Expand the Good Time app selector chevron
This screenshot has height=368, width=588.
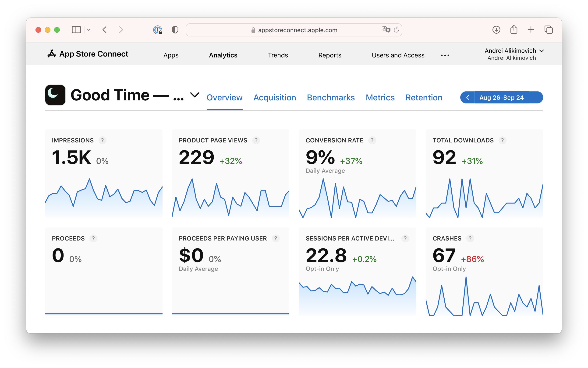[195, 95]
